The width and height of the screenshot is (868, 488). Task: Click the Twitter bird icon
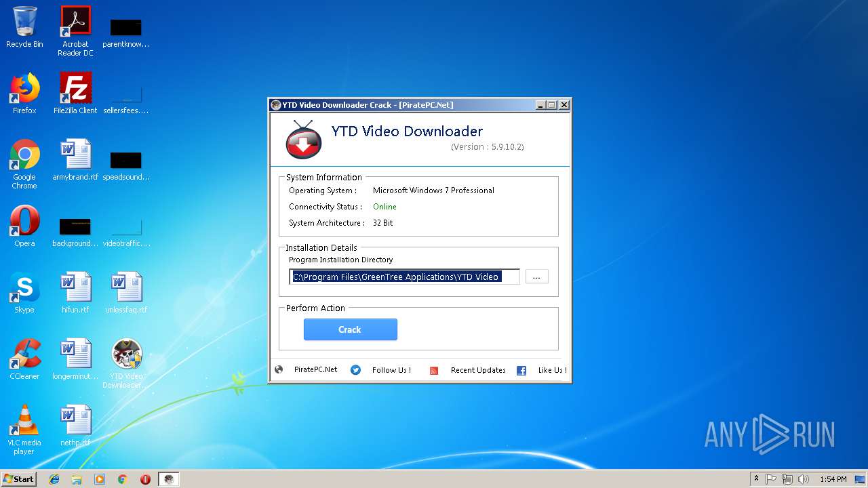(x=355, y=370)
